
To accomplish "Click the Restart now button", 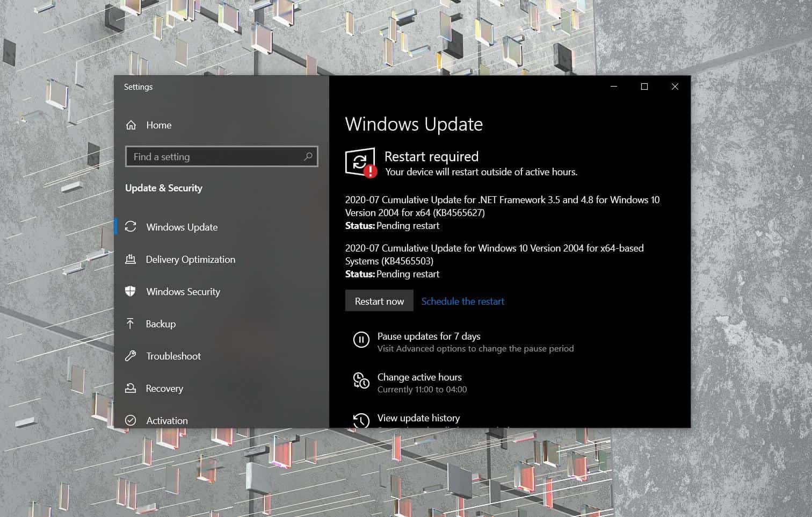I will tap(379, 301).
